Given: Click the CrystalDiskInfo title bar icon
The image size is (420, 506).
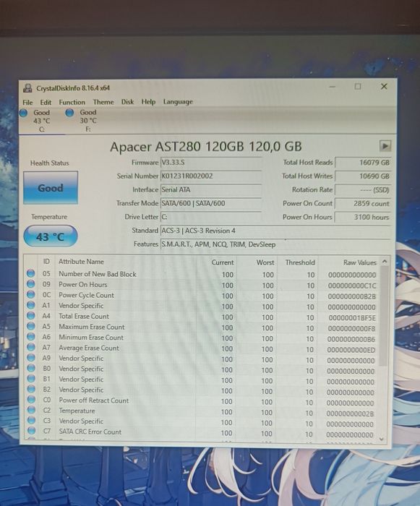Looking at the screenshot, I should tap(27, 88).
